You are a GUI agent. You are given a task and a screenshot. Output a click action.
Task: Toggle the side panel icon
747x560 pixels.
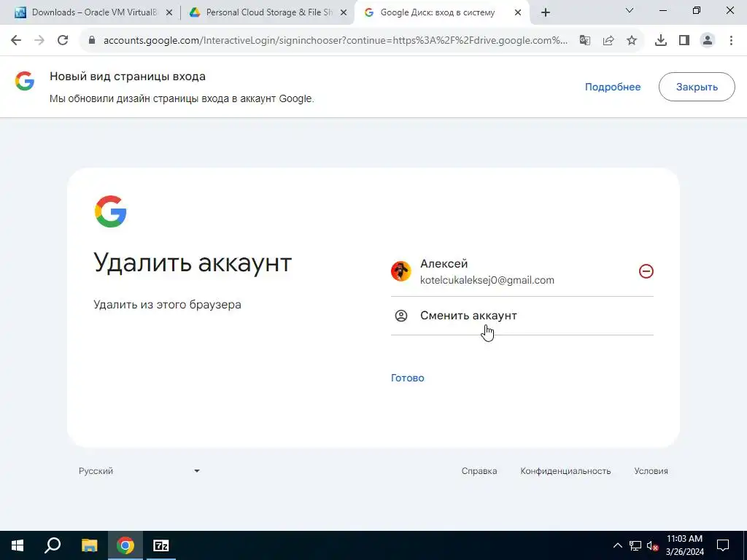click(684, 41)
